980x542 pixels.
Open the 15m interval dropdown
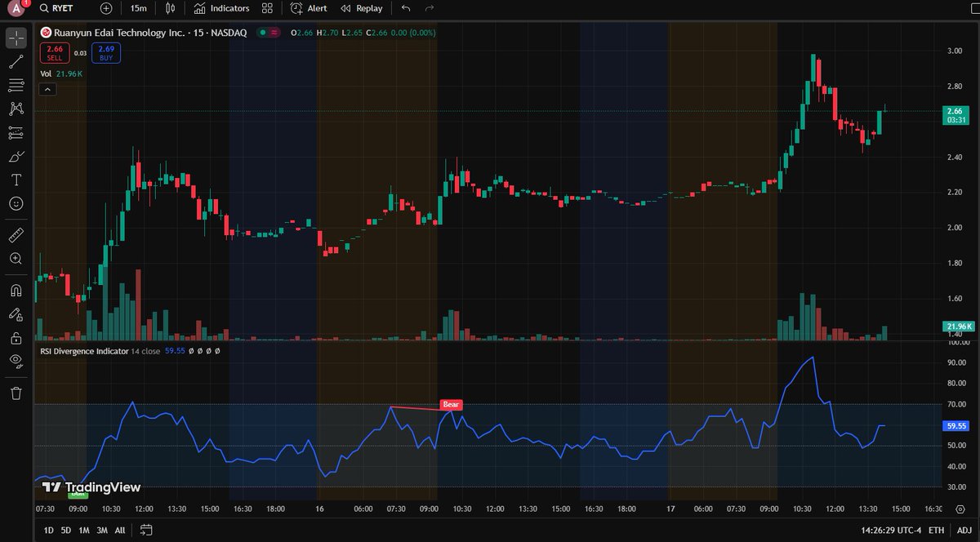tap(139, 8)
